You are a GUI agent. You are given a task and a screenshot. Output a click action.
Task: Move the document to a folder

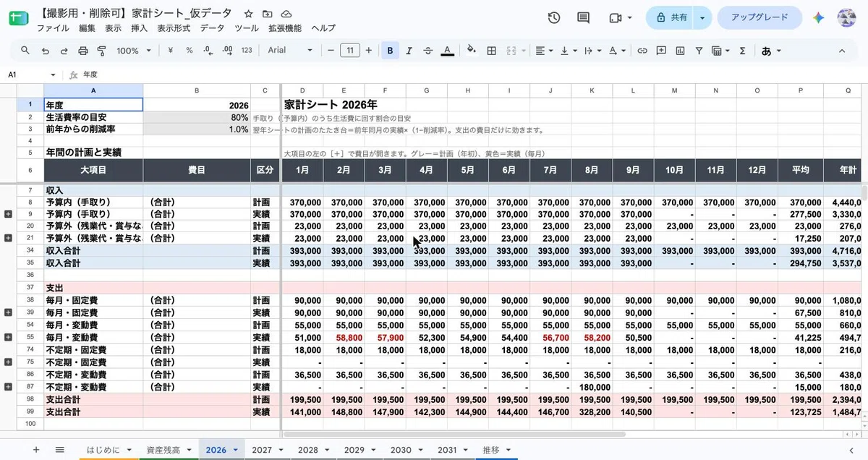pyautogui.click(x=268, y=14)
